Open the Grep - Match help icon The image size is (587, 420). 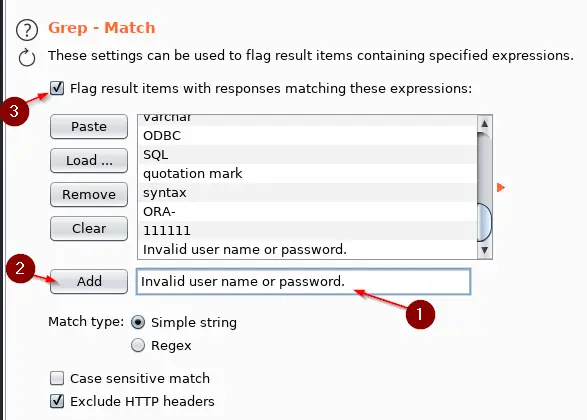27,30
